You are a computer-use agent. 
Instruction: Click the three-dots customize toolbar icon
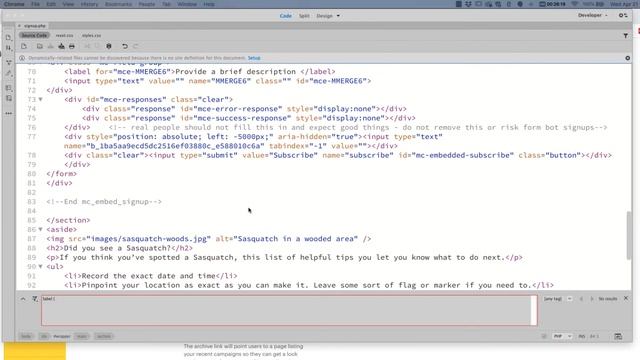[x=9, y=113]
